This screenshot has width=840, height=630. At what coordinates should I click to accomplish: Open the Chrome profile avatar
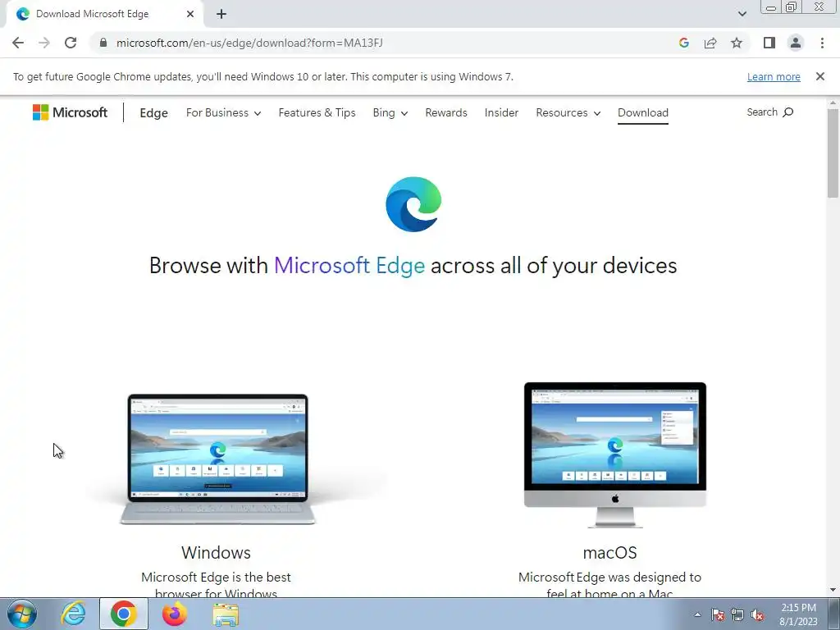(796, 43)
